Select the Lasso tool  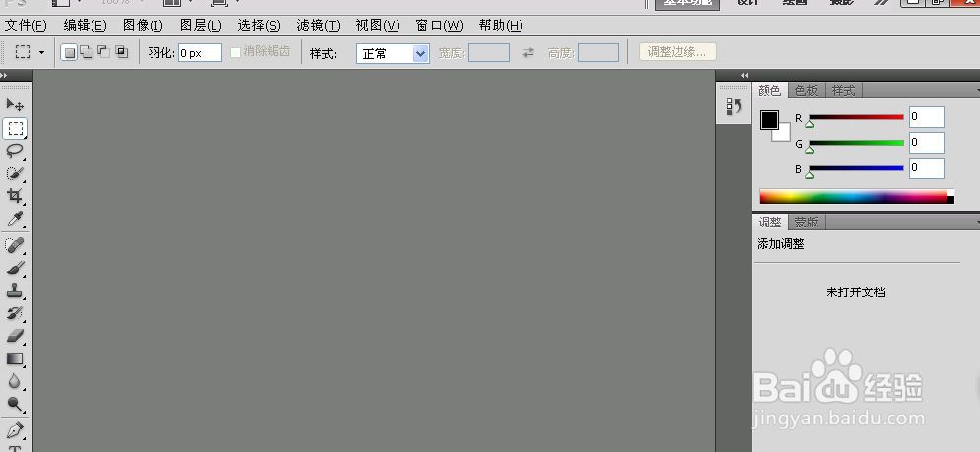(x=15, y=151)
